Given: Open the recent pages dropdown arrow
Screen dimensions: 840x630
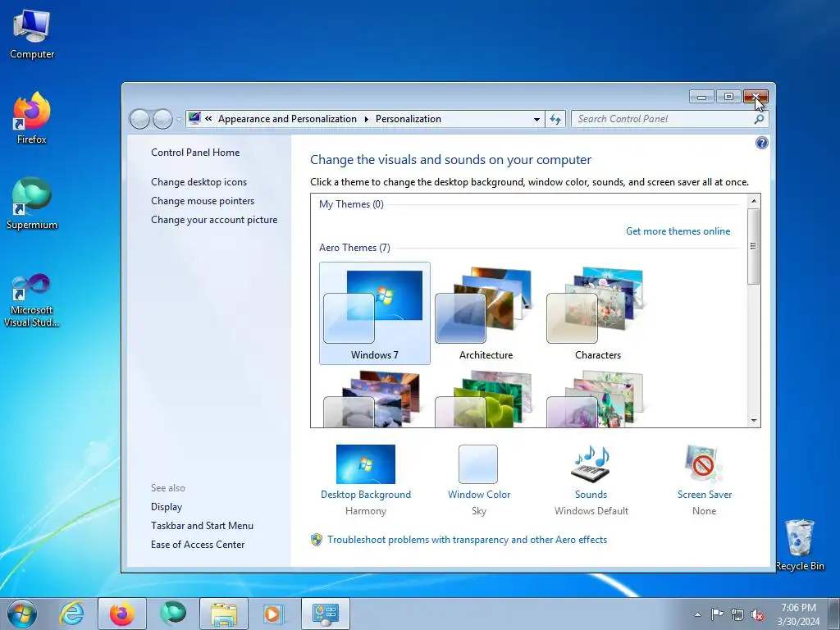Looking at the screenshot, I should (179, 120).
